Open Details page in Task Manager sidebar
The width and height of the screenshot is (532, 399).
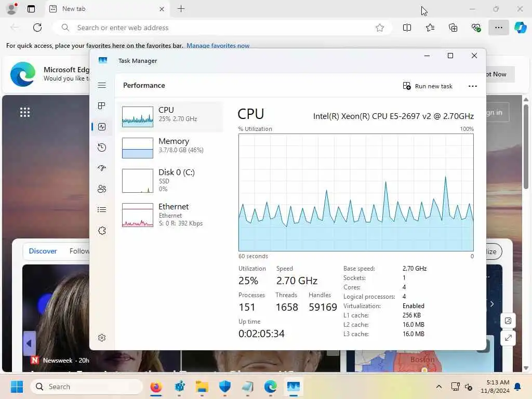102,210
